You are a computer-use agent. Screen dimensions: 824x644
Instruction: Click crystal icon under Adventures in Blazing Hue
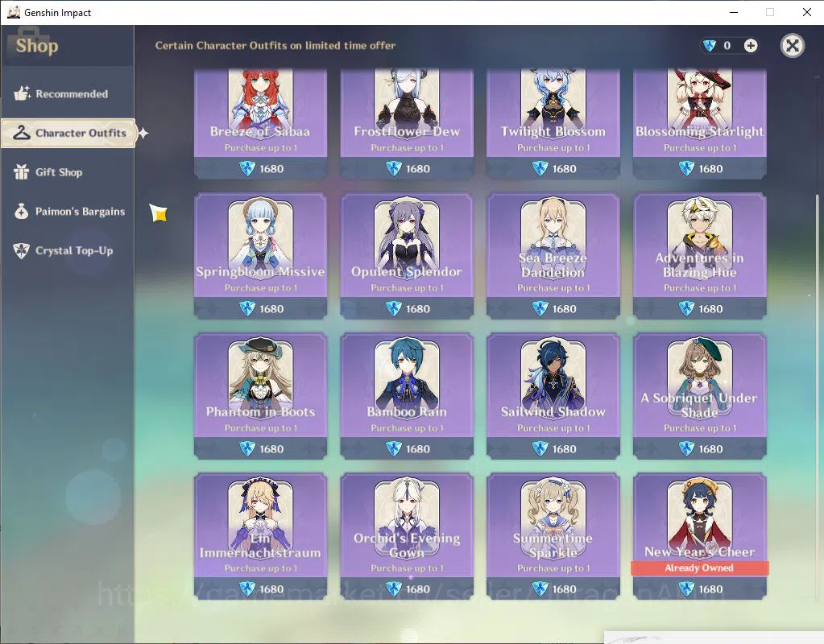686,309
